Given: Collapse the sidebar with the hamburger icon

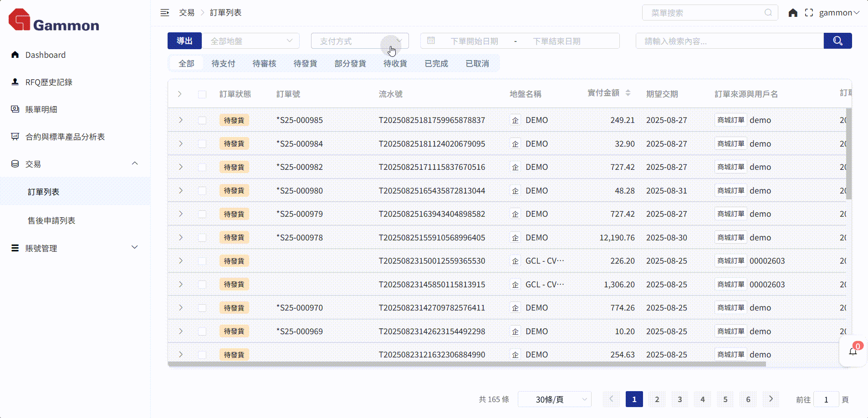Looking at the screenshot, I should 164,13.
